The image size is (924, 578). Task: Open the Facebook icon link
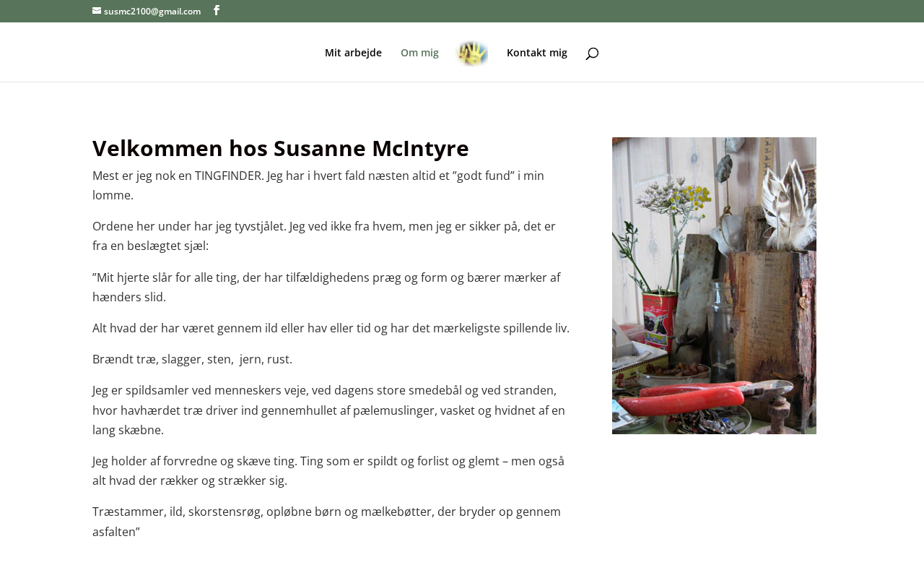(217, 10)
